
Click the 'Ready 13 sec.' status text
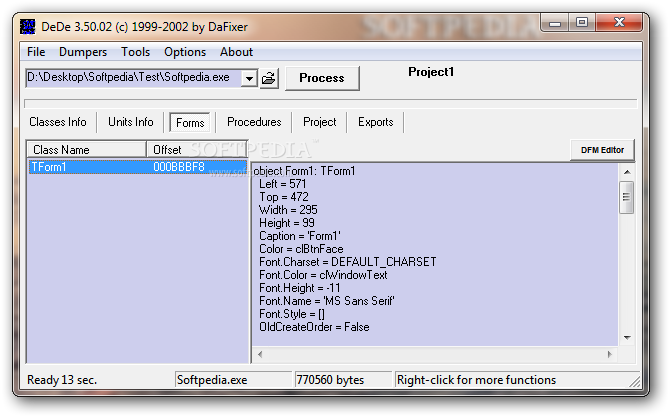click(x=62, y=380)
